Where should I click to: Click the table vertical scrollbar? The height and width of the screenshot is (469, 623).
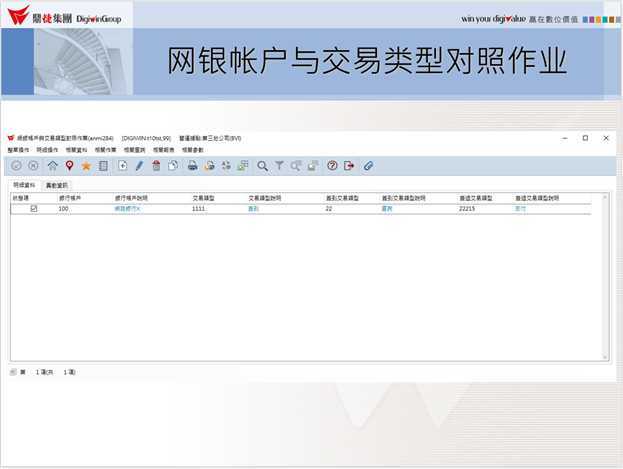(605, 277)
